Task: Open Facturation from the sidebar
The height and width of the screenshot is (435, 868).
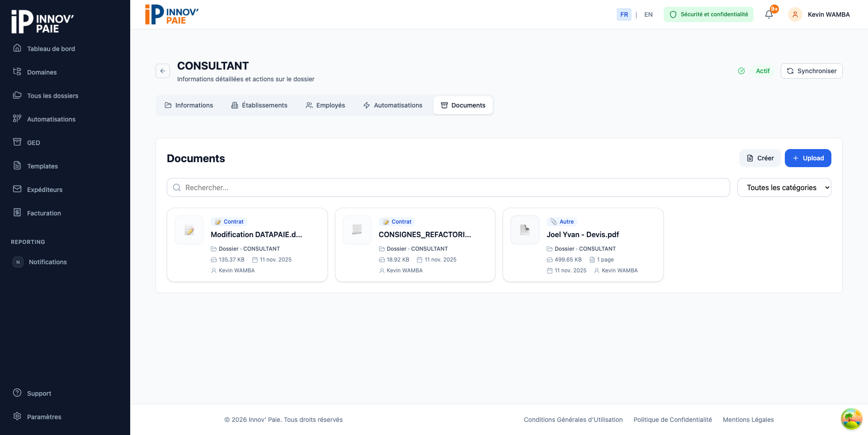Action: [44, 213]
